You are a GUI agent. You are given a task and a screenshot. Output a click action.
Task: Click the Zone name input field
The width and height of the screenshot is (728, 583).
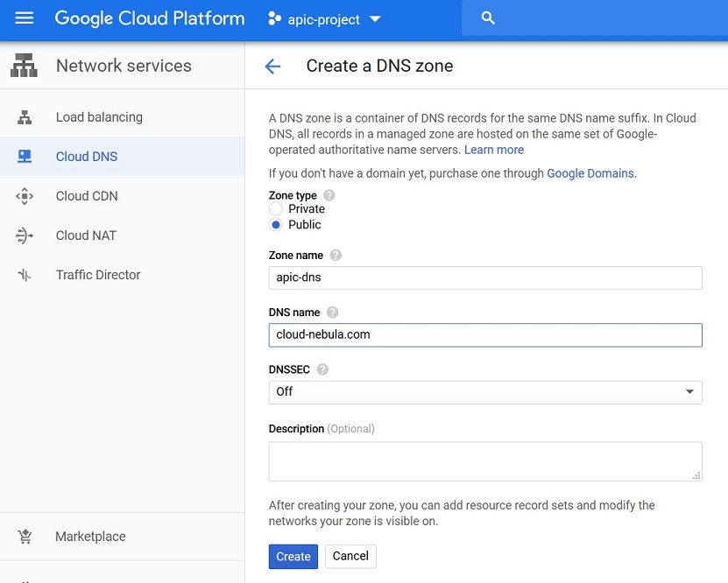click(485, 277)
